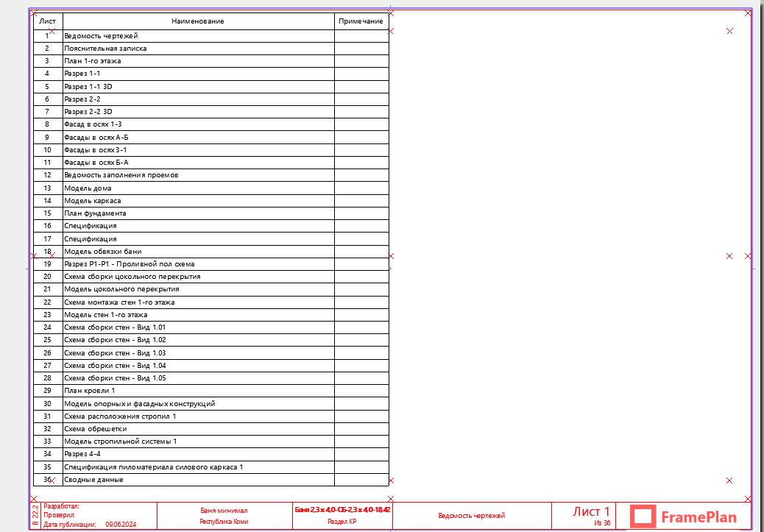Click the FramePlan logo icon
Image resolution: width=764 pixels, height=532 pixels.
pyautogui.click(x=644, y=517)
